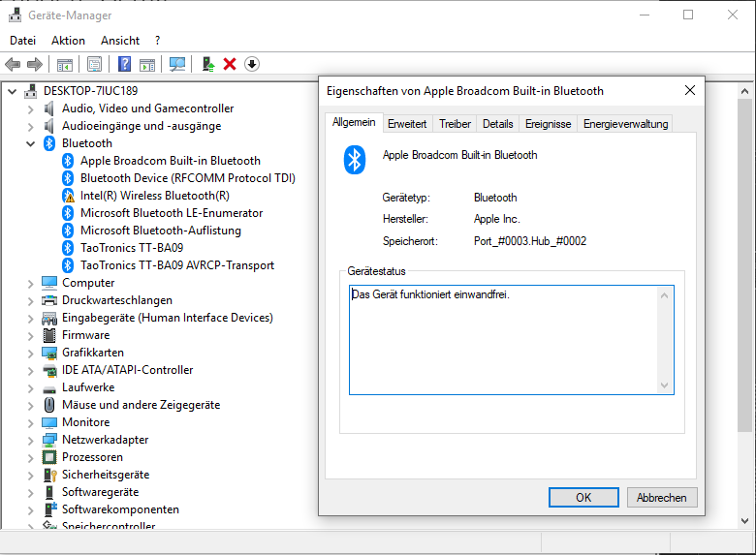
Task: Collapse the Bluetooth category
Action: click(x=30, y=143)
